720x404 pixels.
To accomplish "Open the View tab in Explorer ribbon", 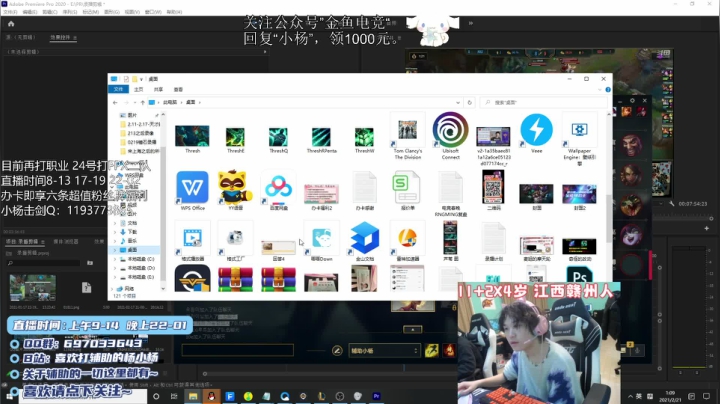I will [178, 90].
